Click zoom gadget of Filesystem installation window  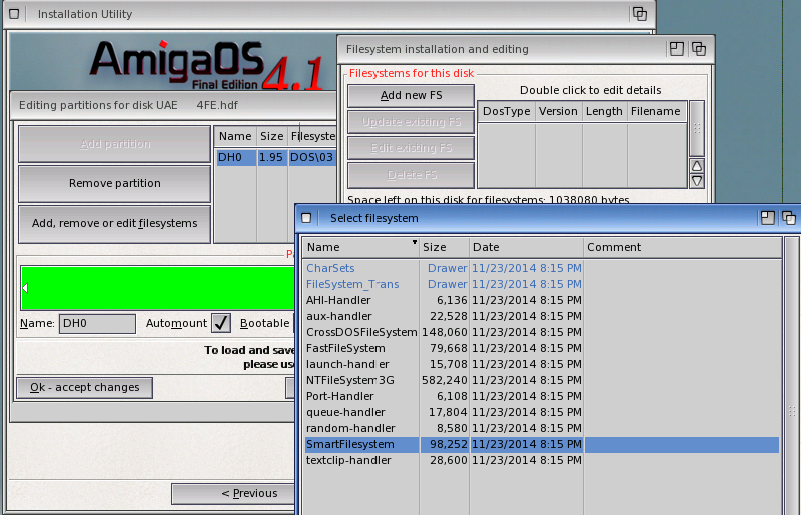point(676,49)
